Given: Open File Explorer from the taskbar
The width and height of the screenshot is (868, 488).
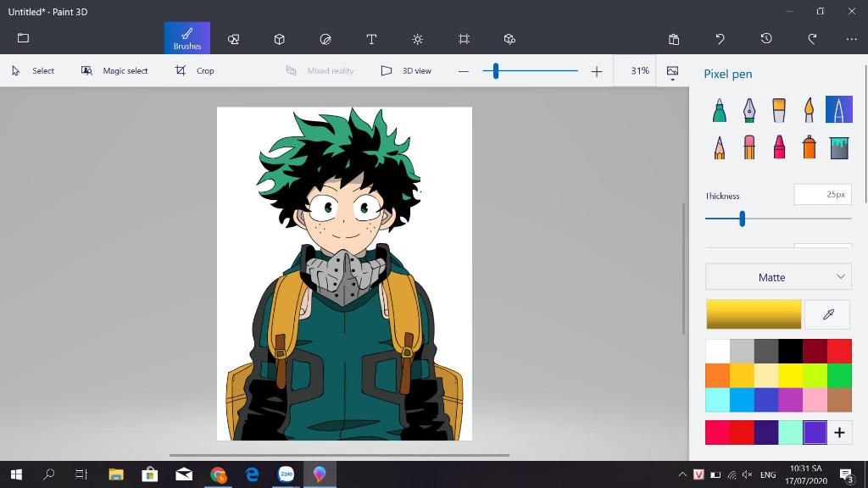Looking at the screenshot, I should point(116,474).
